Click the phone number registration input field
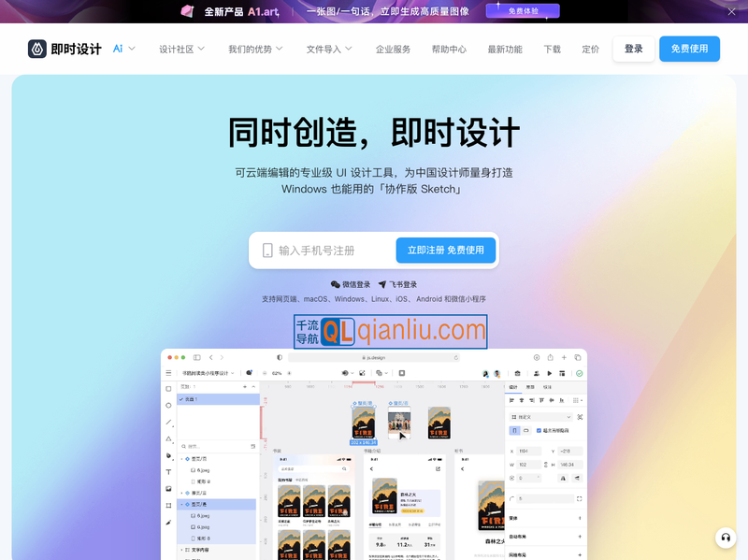Screen dimensions: 748x560 [x=323, y=250]
